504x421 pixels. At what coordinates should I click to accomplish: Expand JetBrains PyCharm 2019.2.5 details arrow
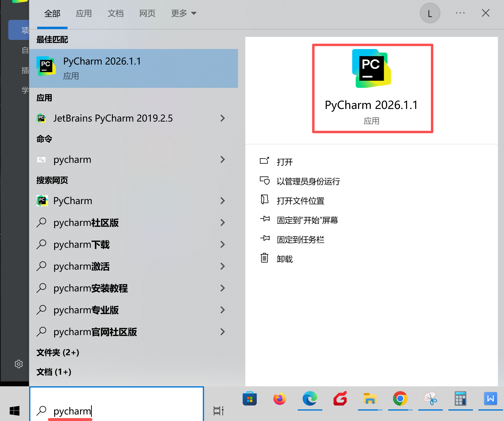[222, 118]
